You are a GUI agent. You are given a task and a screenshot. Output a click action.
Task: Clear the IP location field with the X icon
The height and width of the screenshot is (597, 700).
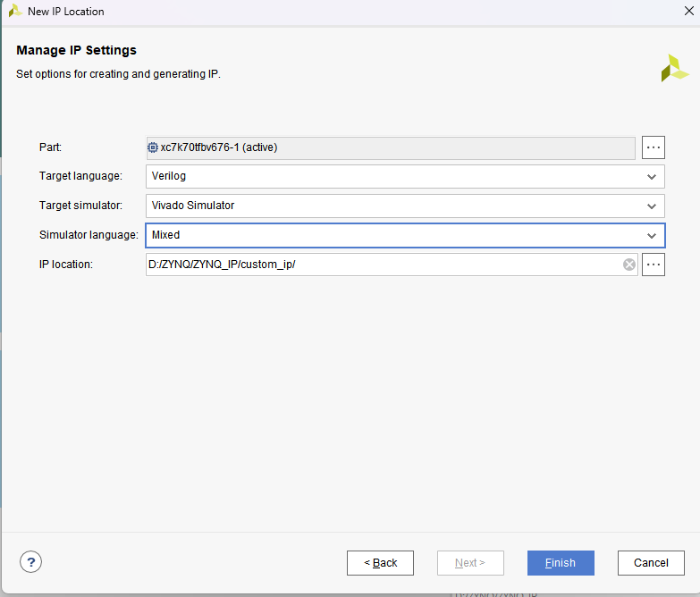pos(629,265)
